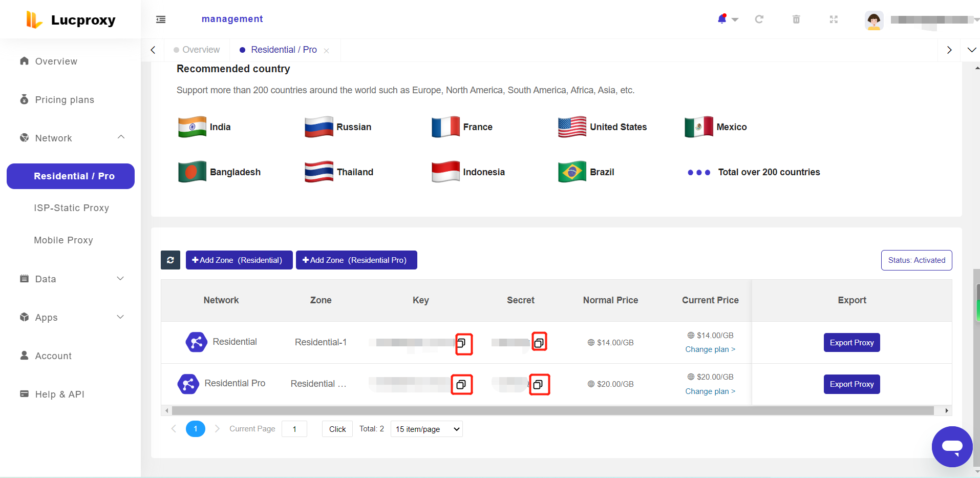Click the pagination Click button
Viewport: 980px width, 478px height.
click(x=337, y=429)
